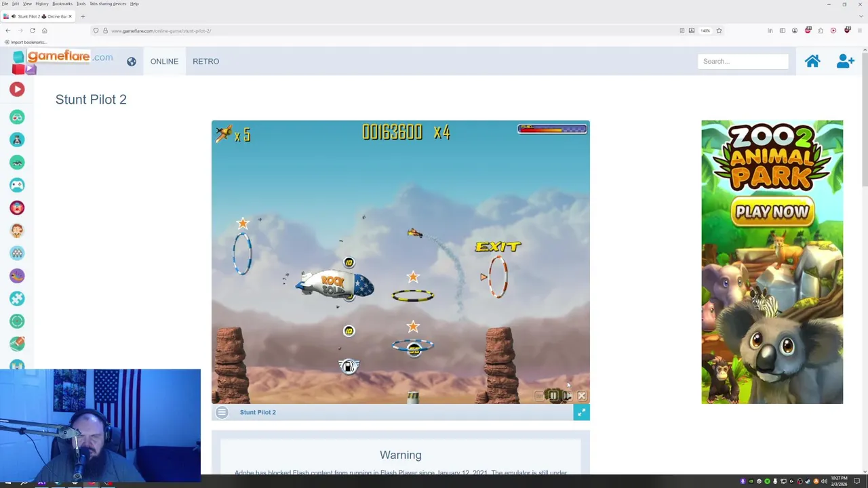
Task: Select the RETRO navigation tab
Action: [205, 62]
